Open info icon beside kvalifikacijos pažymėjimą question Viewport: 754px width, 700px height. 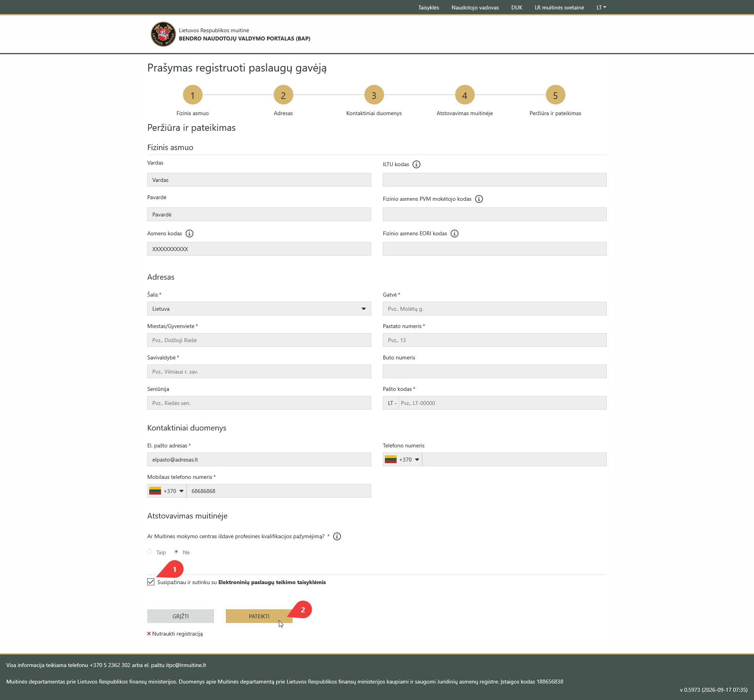pyautogui.click(x=337, y=537)
